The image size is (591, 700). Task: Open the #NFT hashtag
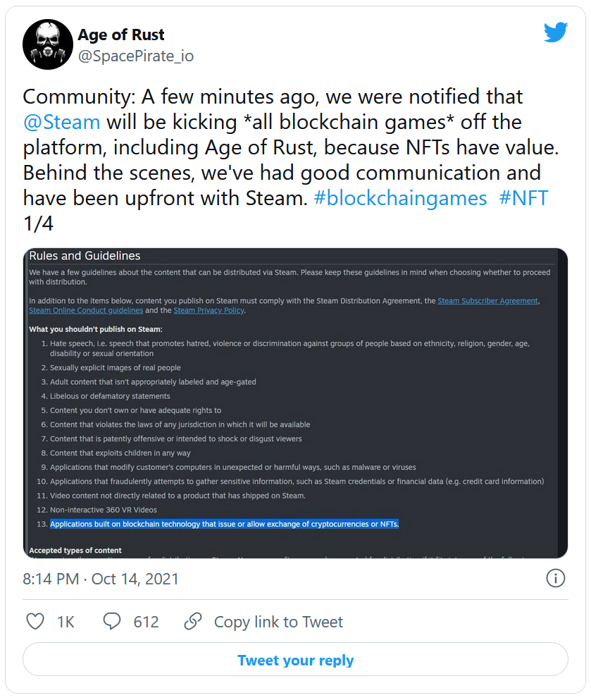523,198
